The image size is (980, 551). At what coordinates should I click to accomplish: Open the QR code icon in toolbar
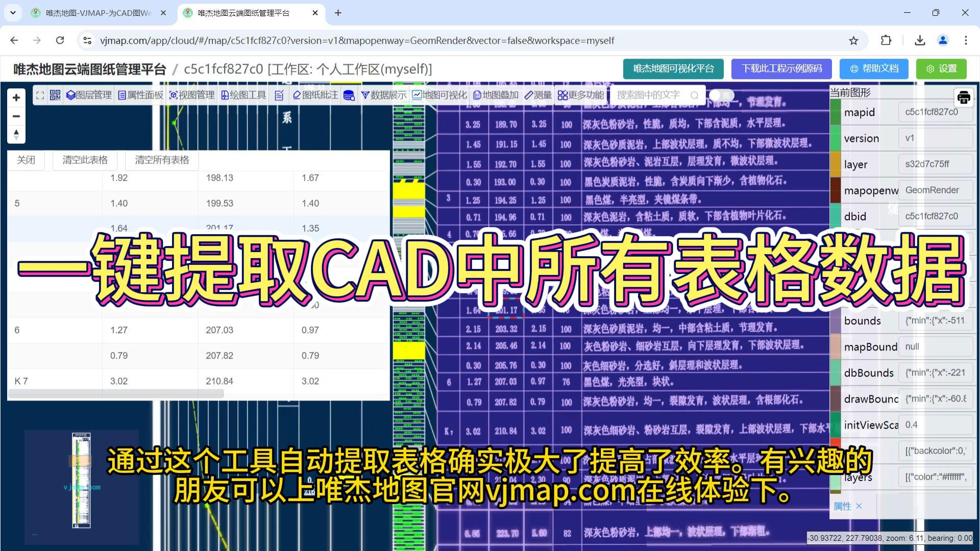[x=55, y=95]
